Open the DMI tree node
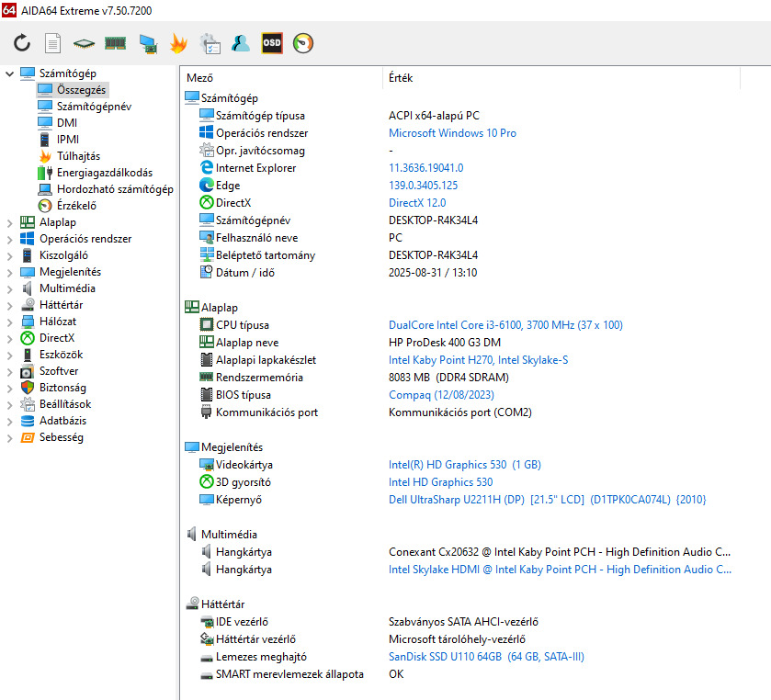771x700 pixels. point(67,123)
